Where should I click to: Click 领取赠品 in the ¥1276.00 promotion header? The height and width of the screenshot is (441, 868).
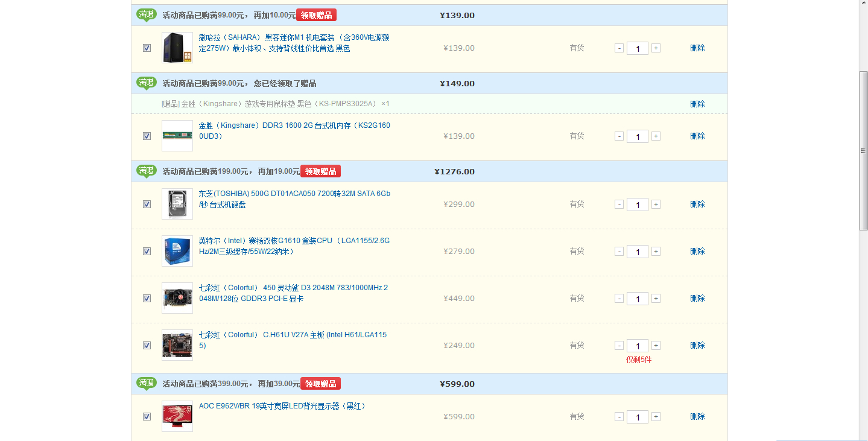(320, 171)
